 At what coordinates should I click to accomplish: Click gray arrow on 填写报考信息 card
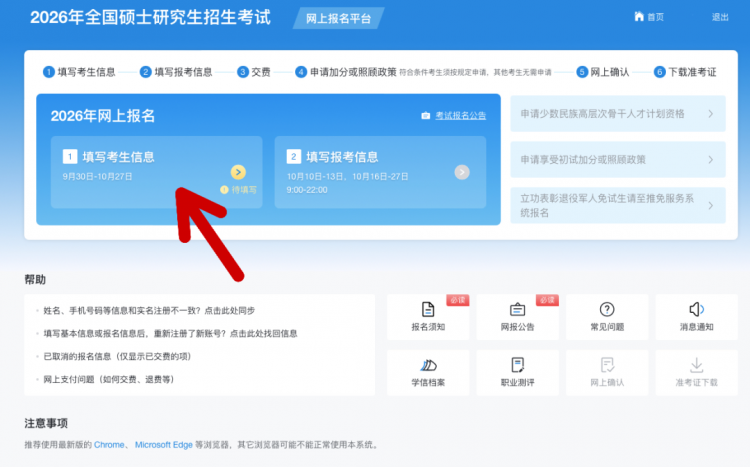[x=461, y=172]
